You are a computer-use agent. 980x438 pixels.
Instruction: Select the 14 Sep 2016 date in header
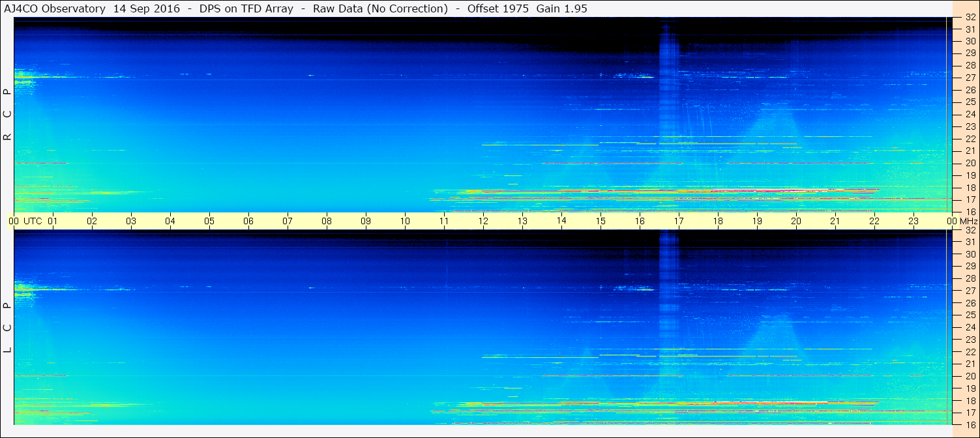[x=147, y=8]
